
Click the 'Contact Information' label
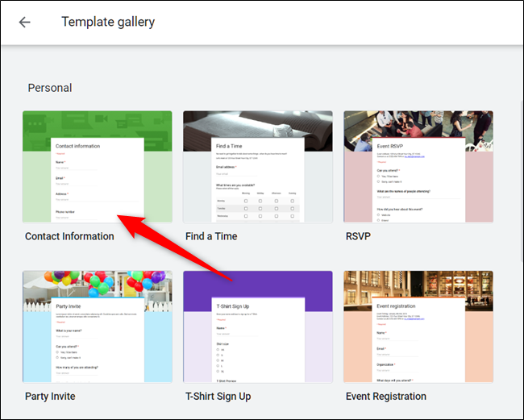pos(69,236)
